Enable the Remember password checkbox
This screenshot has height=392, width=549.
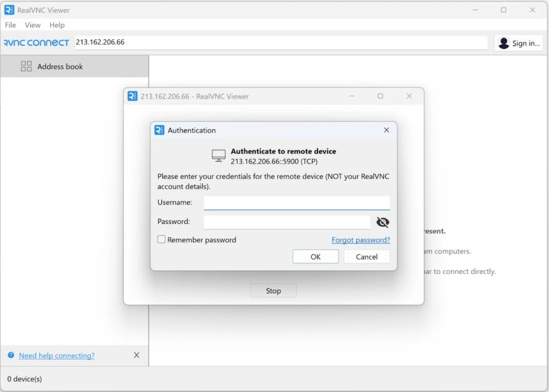[161, 239]
